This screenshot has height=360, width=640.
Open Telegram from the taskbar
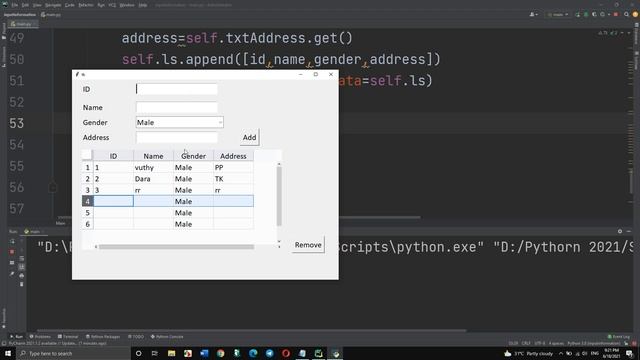269,353
